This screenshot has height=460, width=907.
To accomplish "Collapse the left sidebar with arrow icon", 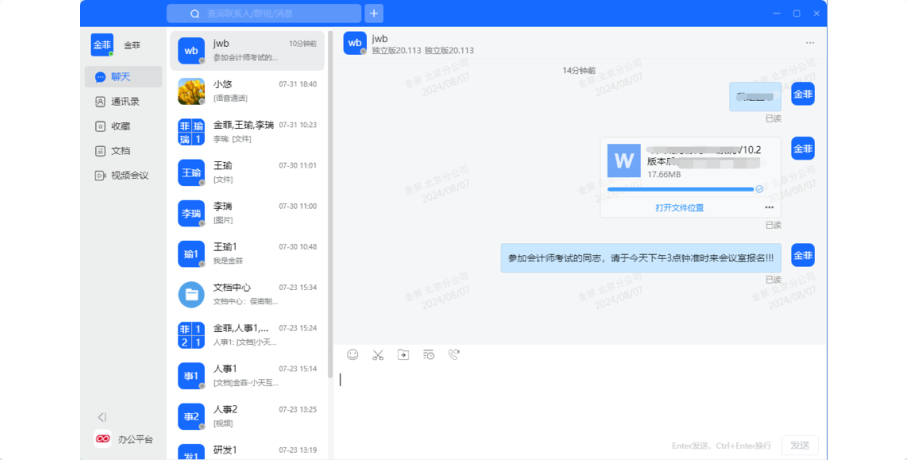I will coord(102,417).
